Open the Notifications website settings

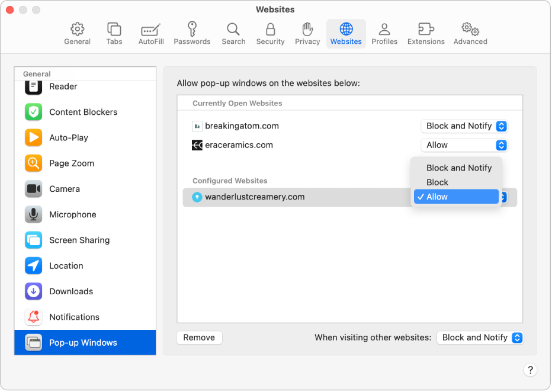pyautogui.click(x=74, y=317)
